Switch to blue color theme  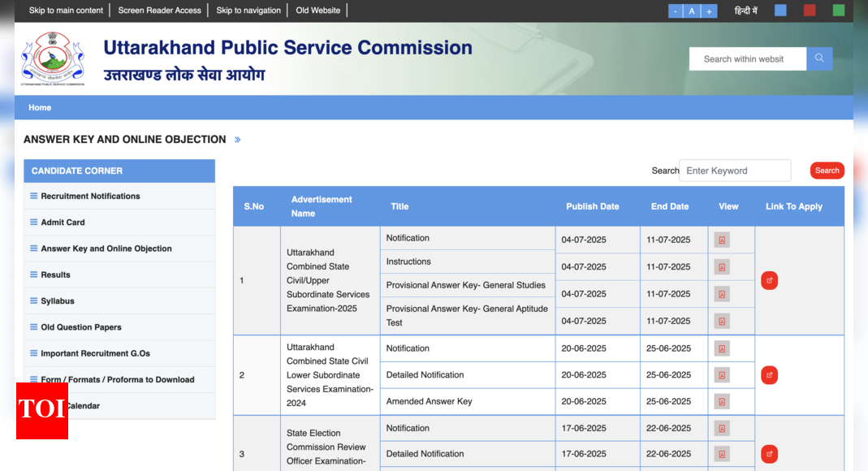coord(780,11)
